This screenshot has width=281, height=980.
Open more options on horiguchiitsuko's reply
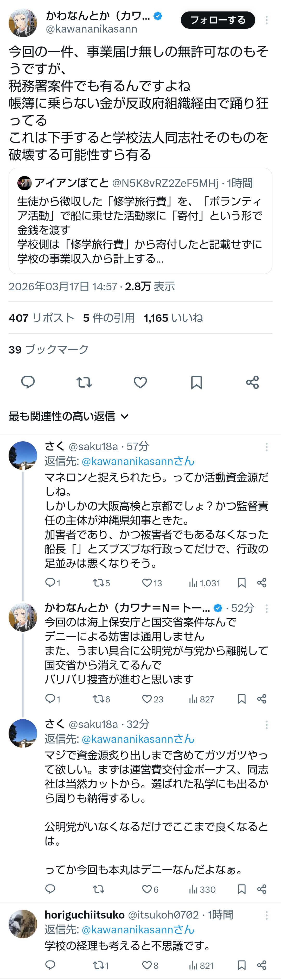pos(266,915)
